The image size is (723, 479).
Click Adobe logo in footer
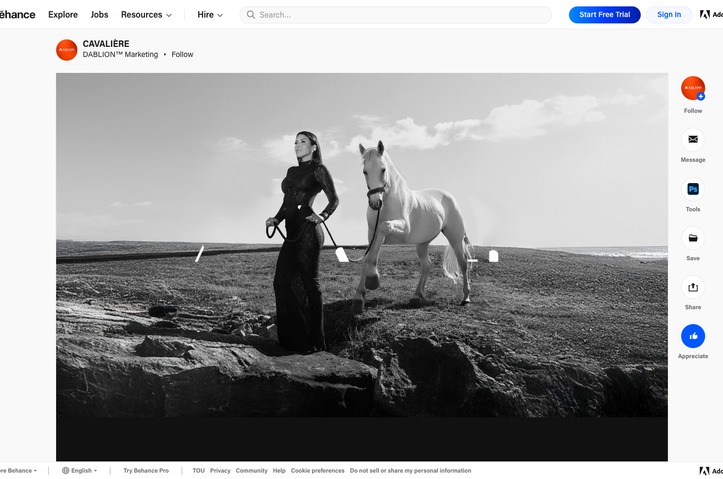pyautogui.click(x=711, y=471)
